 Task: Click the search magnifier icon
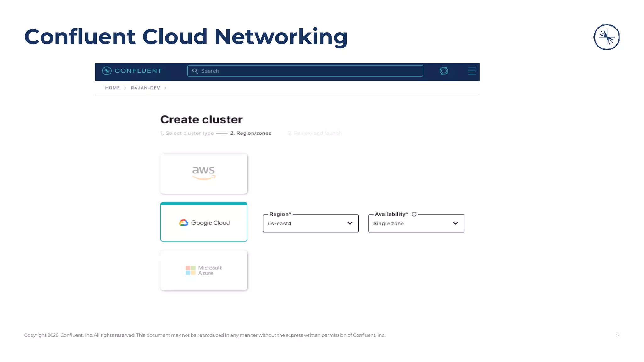pyautogui.click(x=195, y=71)
